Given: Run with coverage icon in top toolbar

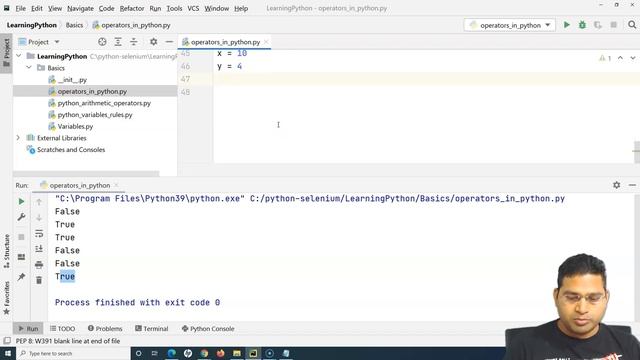Looking at the screenshot, I should point(598,25).
